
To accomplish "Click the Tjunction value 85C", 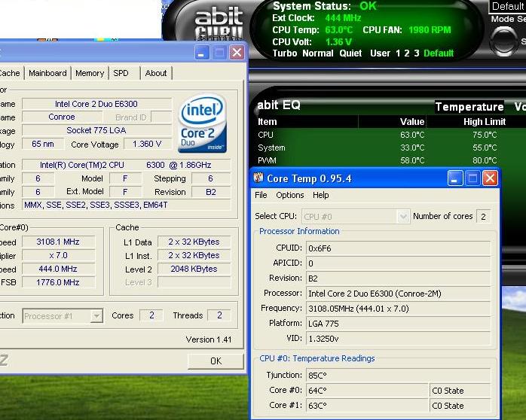I will (x=398, y=376).
